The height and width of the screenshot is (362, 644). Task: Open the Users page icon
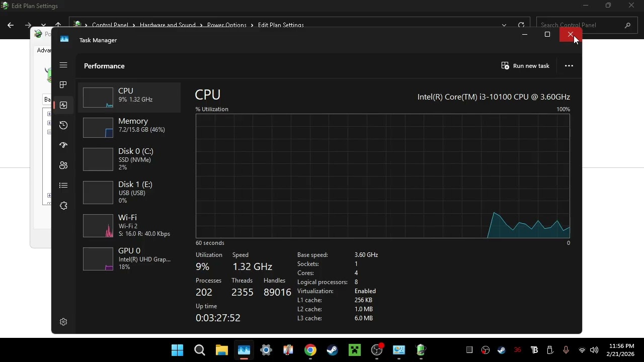63,165
